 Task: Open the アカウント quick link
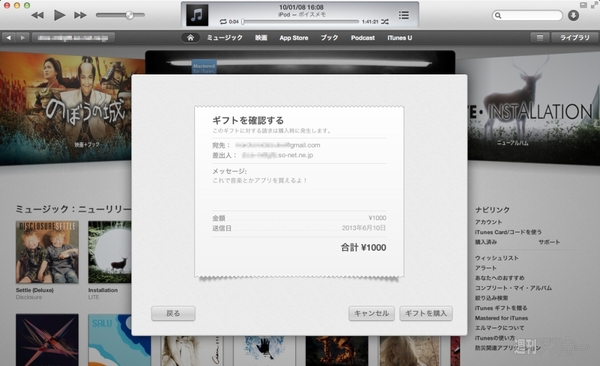pos(488,222)
